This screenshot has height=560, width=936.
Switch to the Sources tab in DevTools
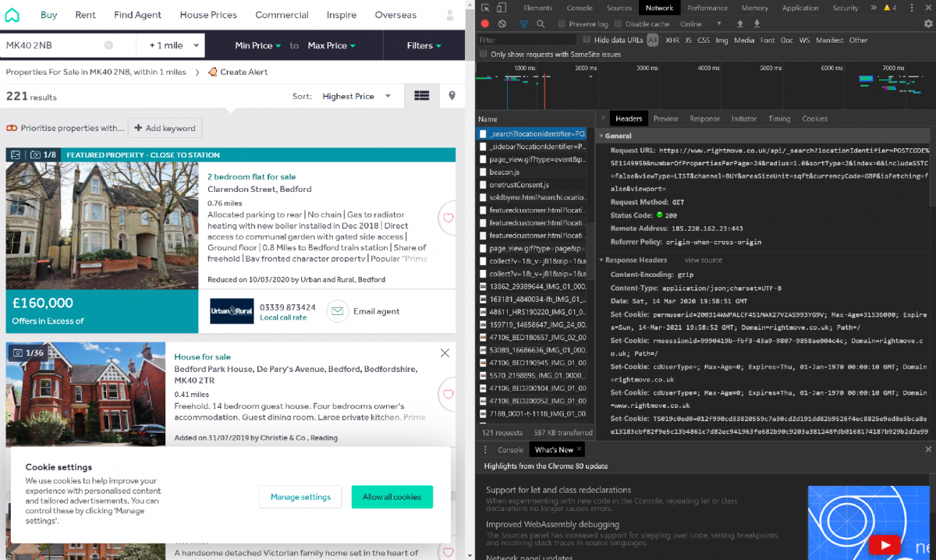click(619, 7)
